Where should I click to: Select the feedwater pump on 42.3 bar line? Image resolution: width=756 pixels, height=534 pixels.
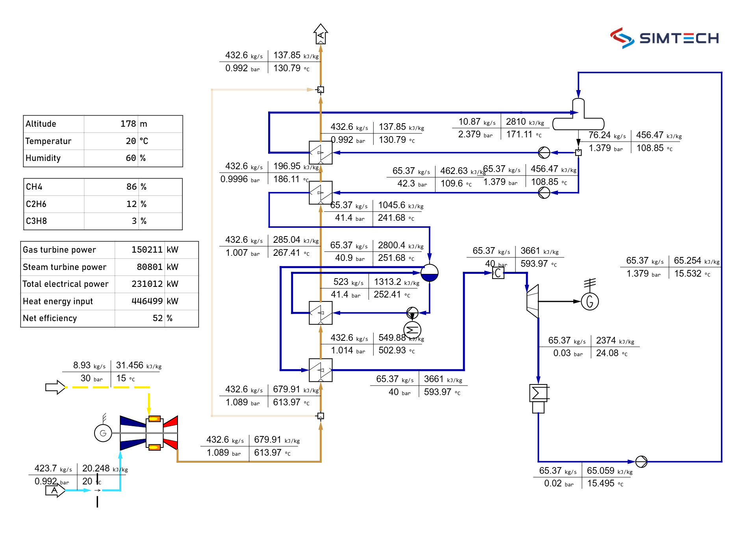coord(544,193)
